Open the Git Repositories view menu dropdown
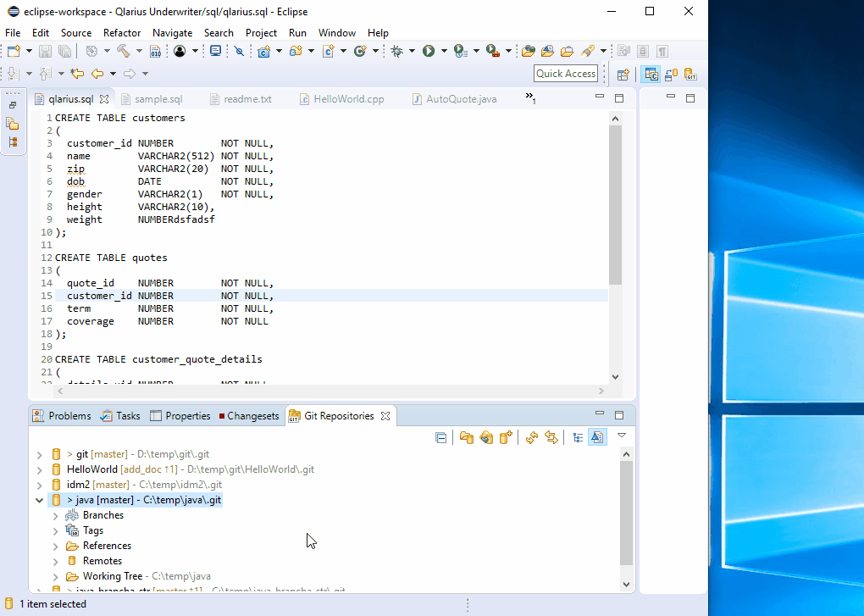The height and width of the screenshot is (616, 864). point(622,436)
